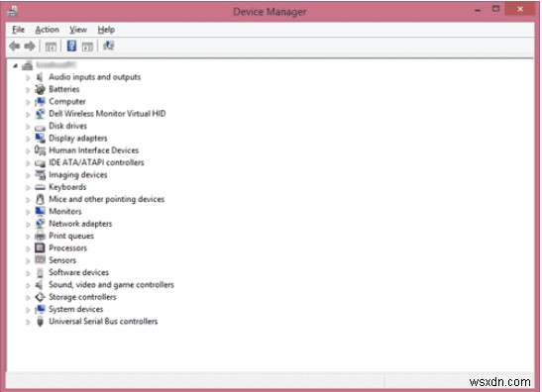Viewport: 542px width, 392px height.
Task: Click the Monitors category icon
Action: pyautogui.click(x=40, y=211)
